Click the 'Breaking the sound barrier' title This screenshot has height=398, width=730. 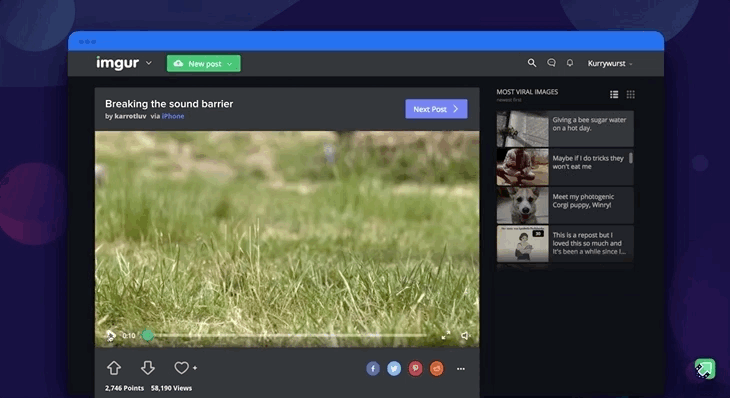pyautogui.click(x=169, y=104)
